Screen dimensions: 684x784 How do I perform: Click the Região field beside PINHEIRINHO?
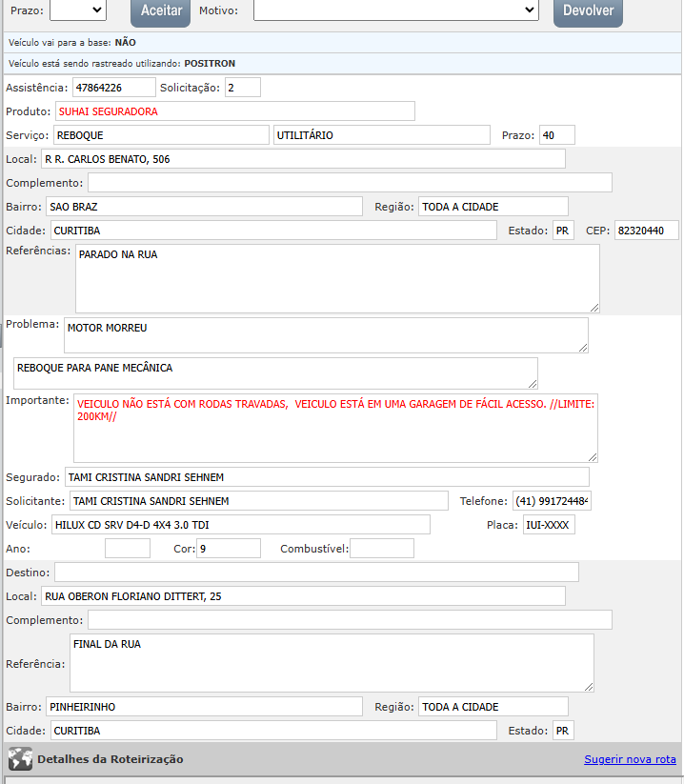click(x=493, y=707)
